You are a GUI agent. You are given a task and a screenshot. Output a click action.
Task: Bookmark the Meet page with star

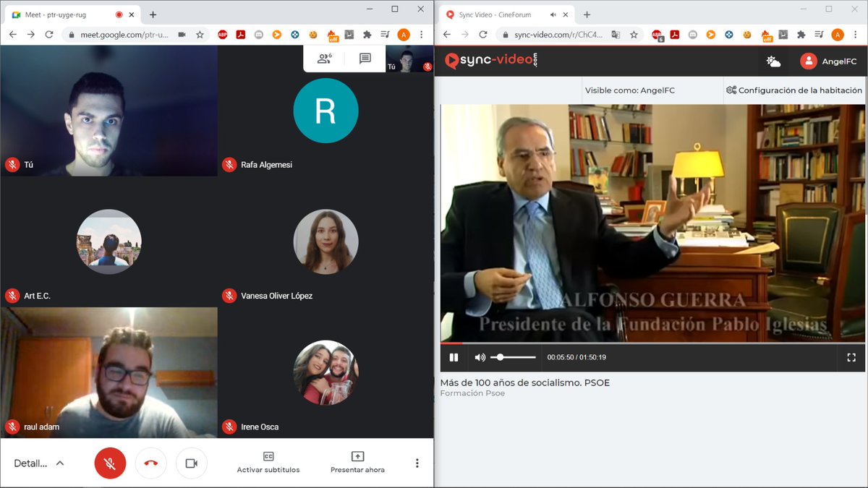coord(200,35)
